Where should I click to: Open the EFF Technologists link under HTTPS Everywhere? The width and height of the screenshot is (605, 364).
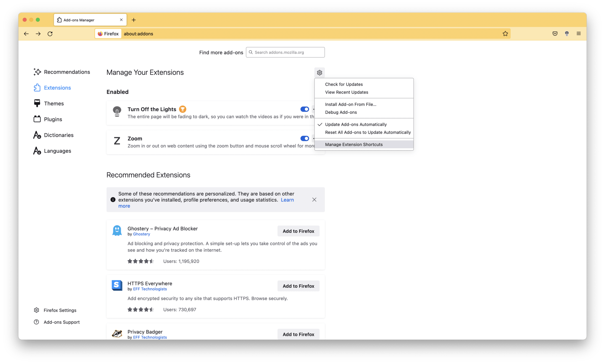coord(150,289)
